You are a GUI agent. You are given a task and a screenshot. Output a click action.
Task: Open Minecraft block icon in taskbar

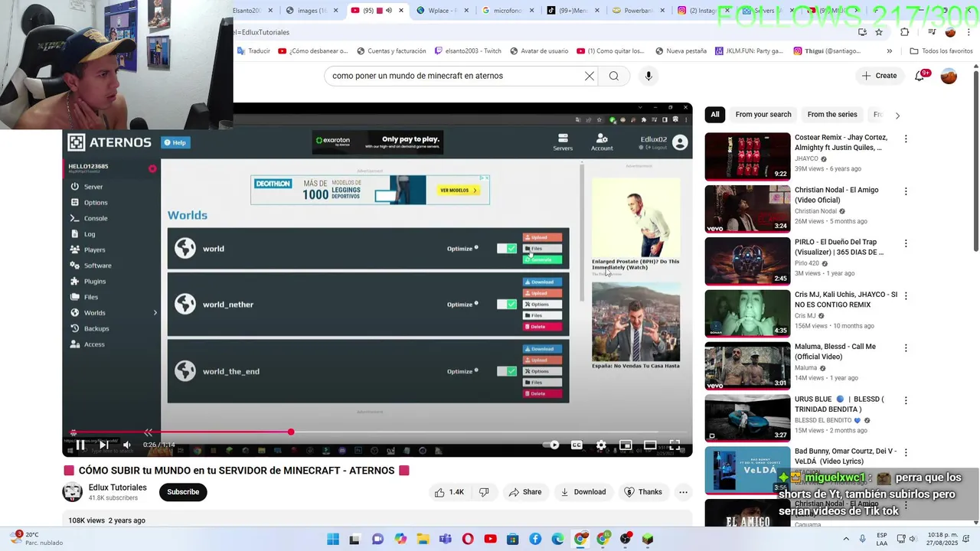pyautogui.click(x=648, y=539)
